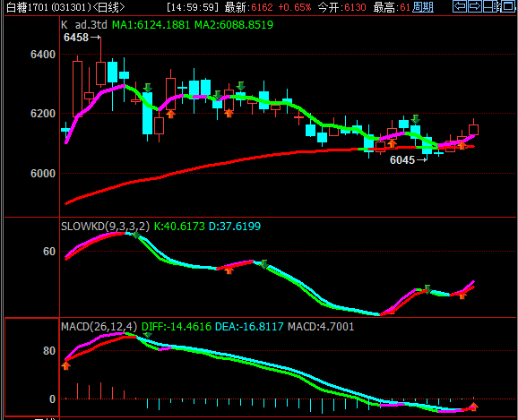Screen dimensions: 518x420
Task: Click the 今开 6130 open price
Action: (x=342, y=7)
